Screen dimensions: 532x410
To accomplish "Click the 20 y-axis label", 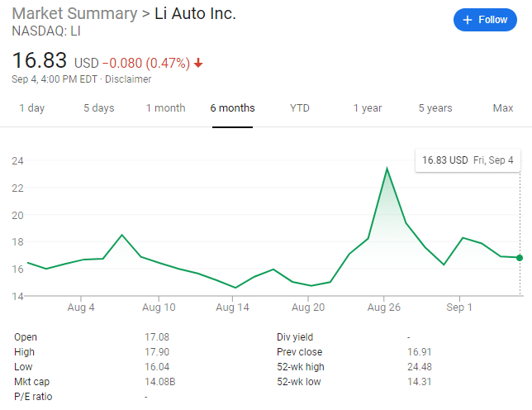I will [17, 215].
